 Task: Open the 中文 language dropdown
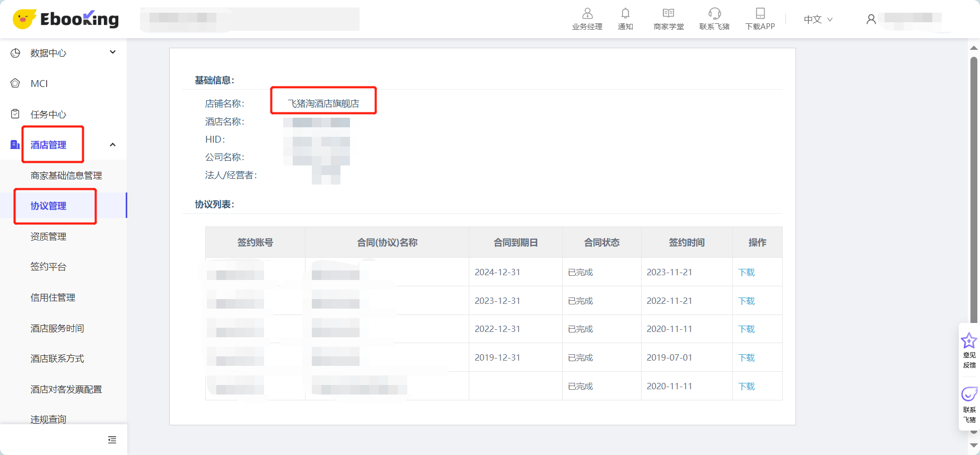[x=818, y=20]
